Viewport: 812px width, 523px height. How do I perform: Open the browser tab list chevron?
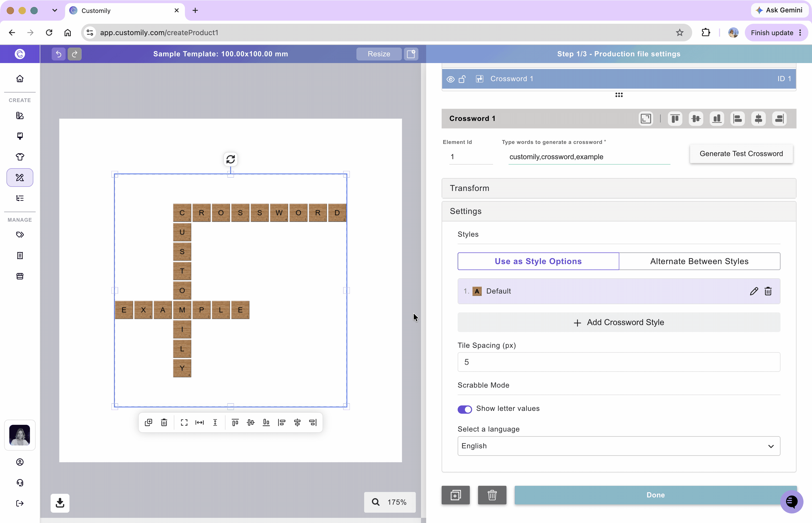[55, 11]
